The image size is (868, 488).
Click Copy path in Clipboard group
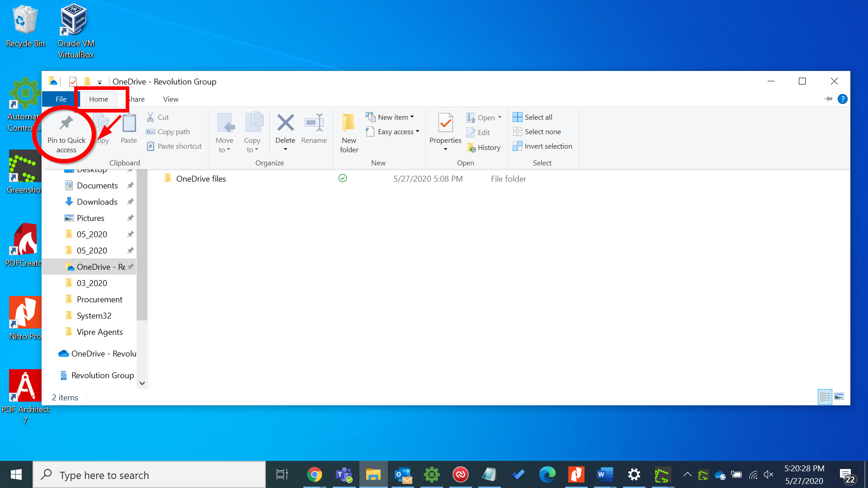(x=168, y=131)
